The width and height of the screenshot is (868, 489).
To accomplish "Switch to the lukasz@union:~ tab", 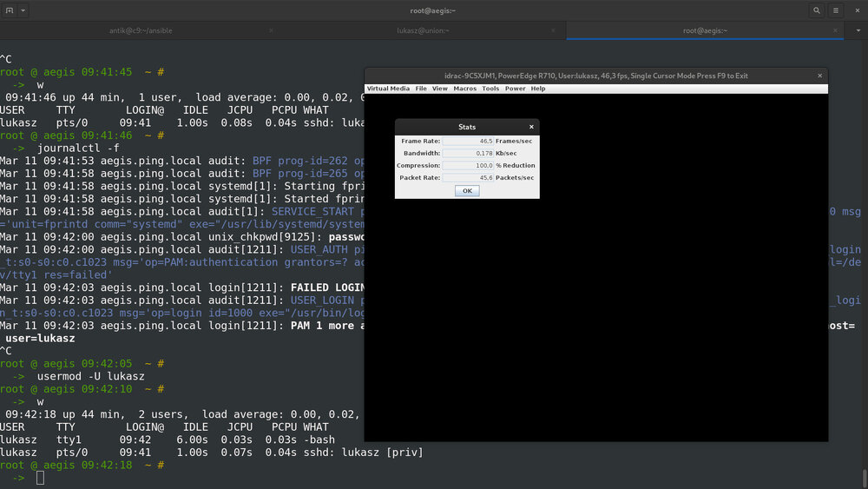I will pos(423,30).
